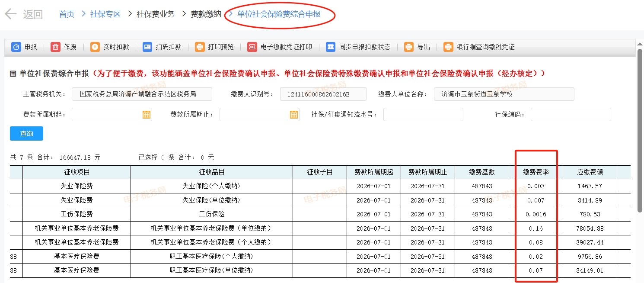Image resolution: width=644 pixels, height=283 pixels.
Task: Click 电子缴款凭证打印 toolbar icon
Action: click(x=252, y=47)
